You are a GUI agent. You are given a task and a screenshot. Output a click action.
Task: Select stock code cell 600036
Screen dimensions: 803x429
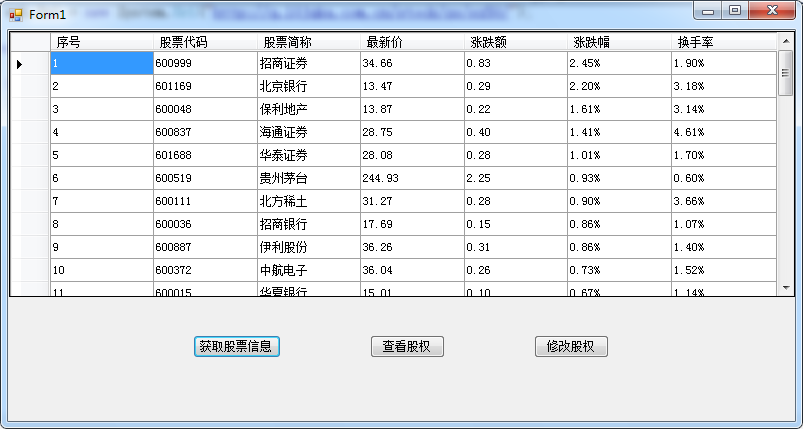click(205, 224)
